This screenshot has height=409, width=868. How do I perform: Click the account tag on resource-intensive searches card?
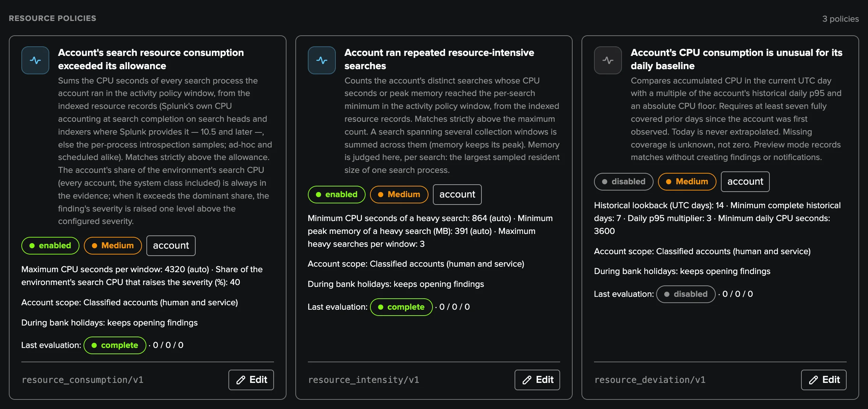point(457,195)
